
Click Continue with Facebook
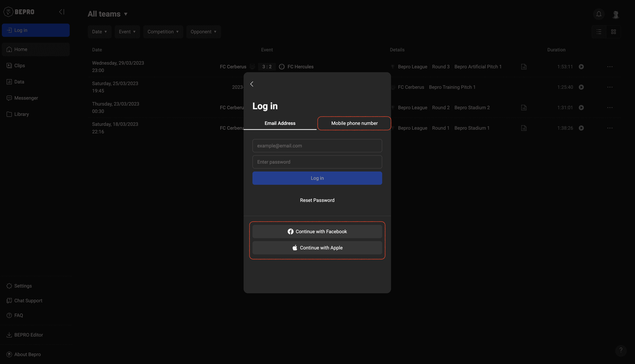pos(317,232)
